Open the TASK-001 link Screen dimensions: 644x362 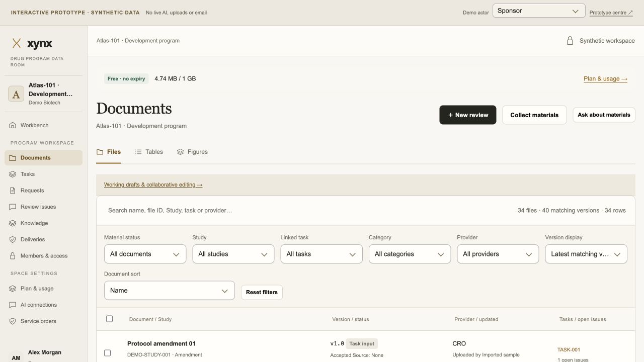tap(569, 350)
